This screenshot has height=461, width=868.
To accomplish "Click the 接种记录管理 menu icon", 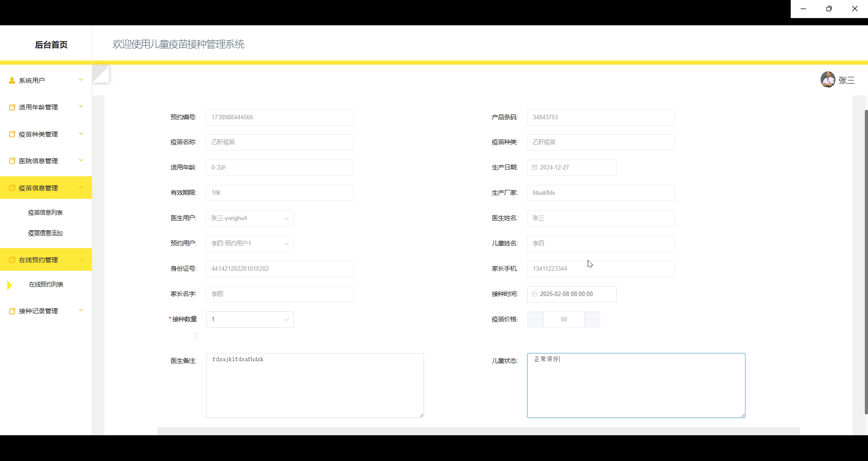I will pos(12,311).
